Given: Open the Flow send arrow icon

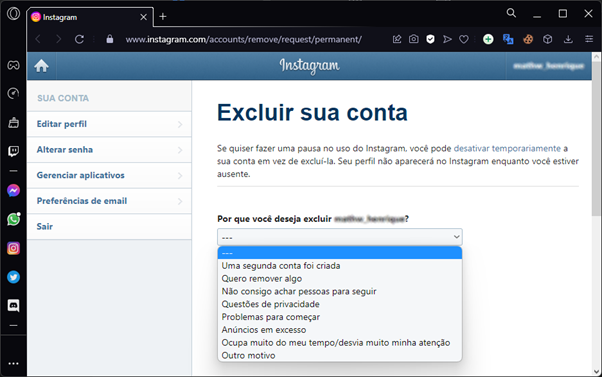Looking at the screenshot, I should (x=447, y=39).
